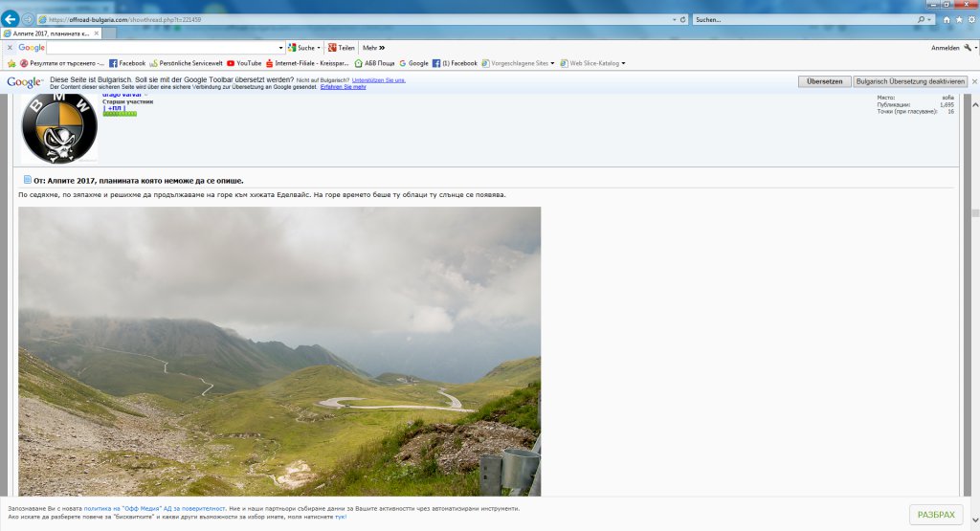Reload the page with the refresh icon
This screenshot has width=980, height=531.
(x=683, y=20)
